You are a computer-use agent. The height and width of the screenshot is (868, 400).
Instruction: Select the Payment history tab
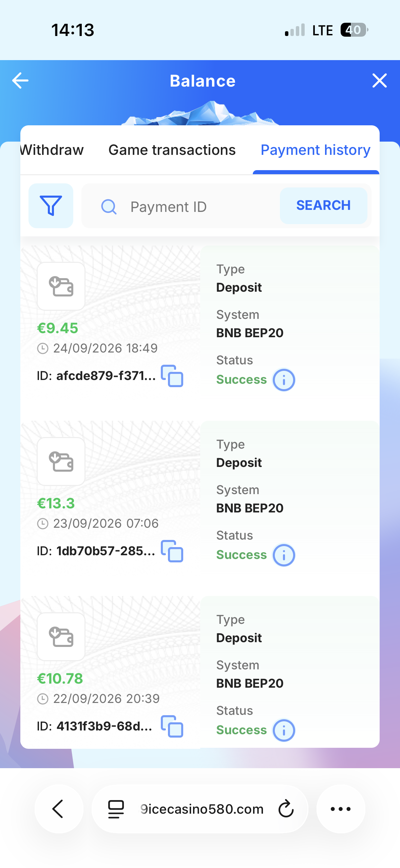click(316, 150)
